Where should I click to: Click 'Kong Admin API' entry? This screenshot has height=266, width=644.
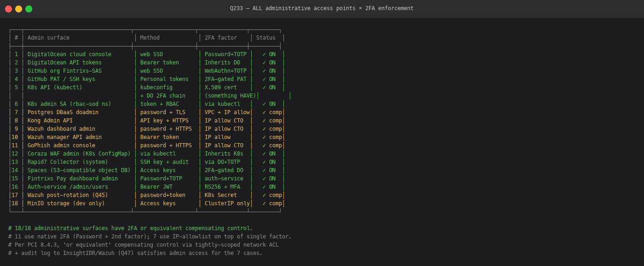coord(50,121)
